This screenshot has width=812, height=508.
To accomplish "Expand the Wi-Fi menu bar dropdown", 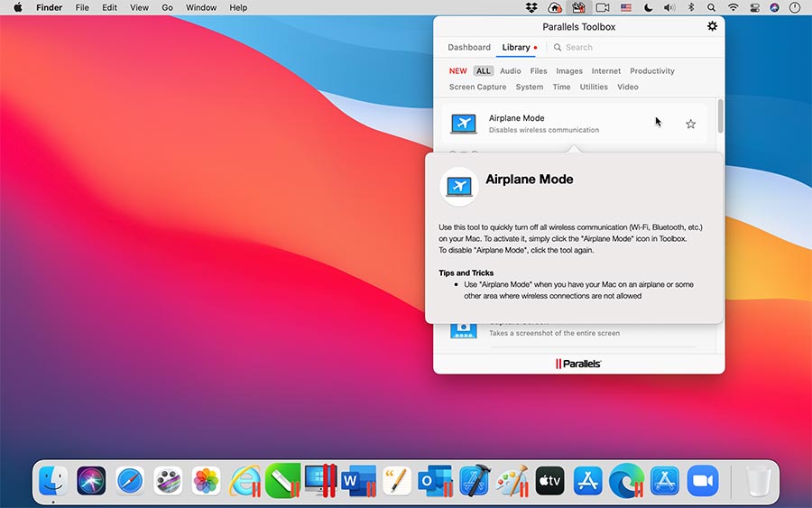I will (x=733, y=7).
